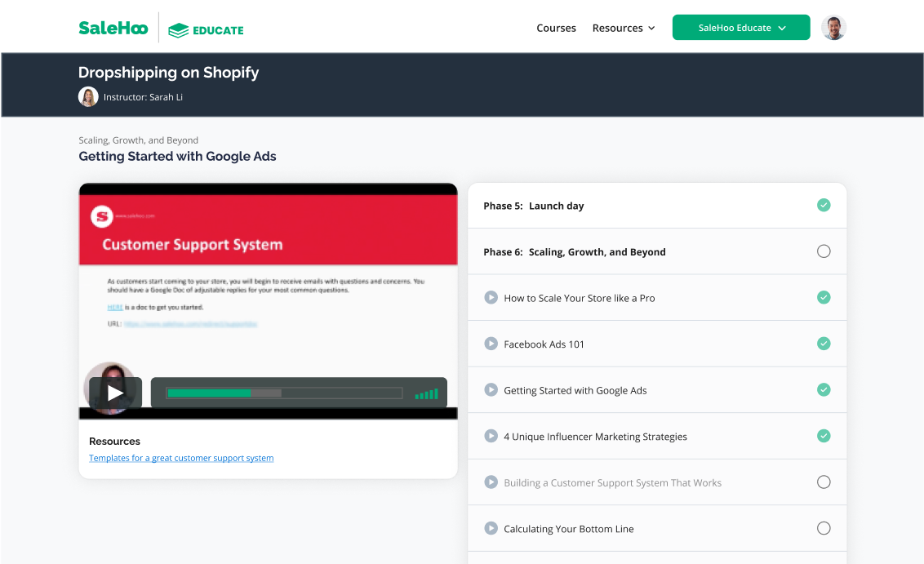Image resolution: width=924 pixels, height=564 pixels.
Task: Play the Customer Support System video
Action: click(x=115, y=393)
